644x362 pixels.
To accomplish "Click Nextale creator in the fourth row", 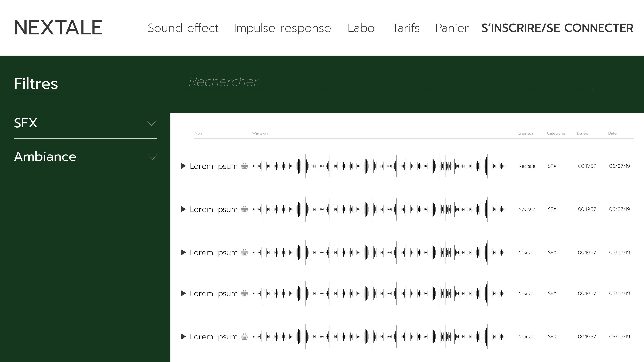I will (527, 293).
